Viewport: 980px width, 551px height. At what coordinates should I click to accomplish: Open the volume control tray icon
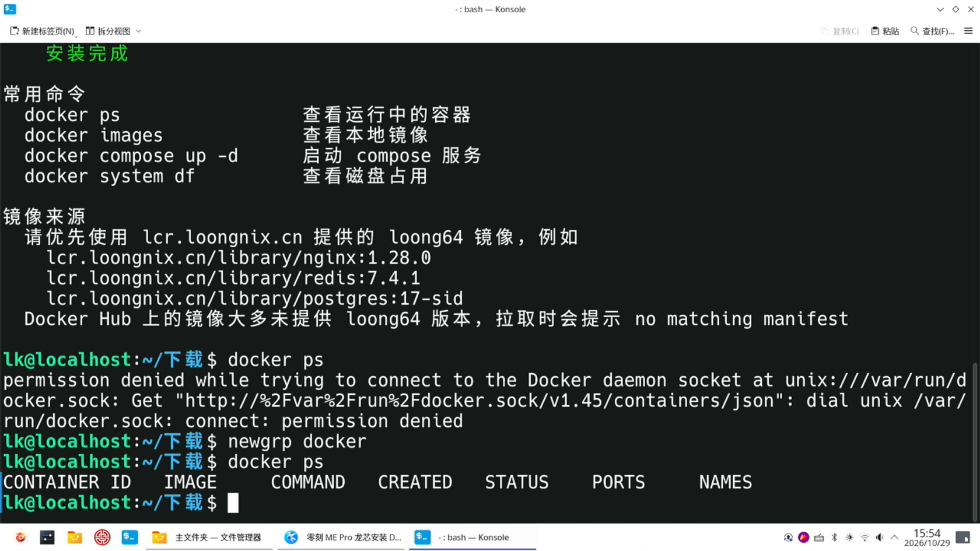[x=880, y=538]
